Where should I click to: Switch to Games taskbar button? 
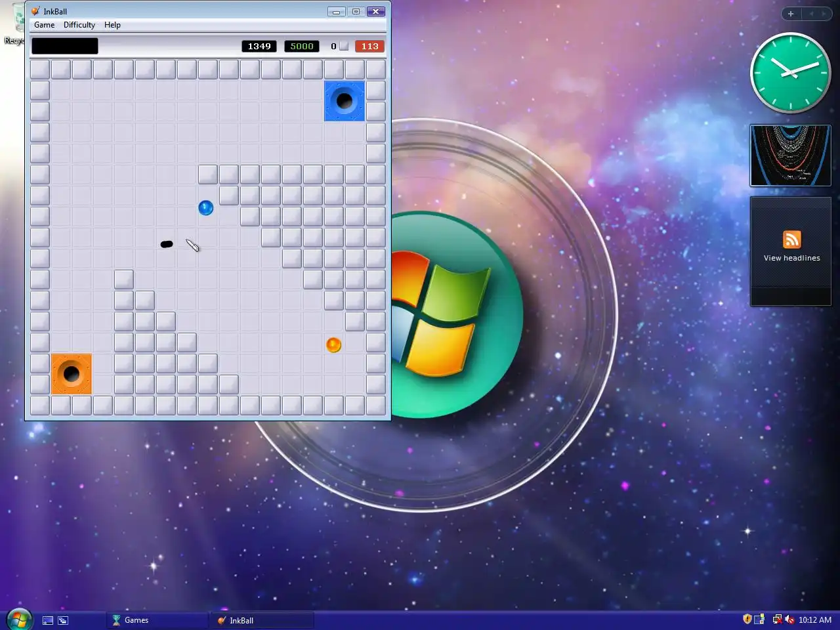[x=157, y=620]
